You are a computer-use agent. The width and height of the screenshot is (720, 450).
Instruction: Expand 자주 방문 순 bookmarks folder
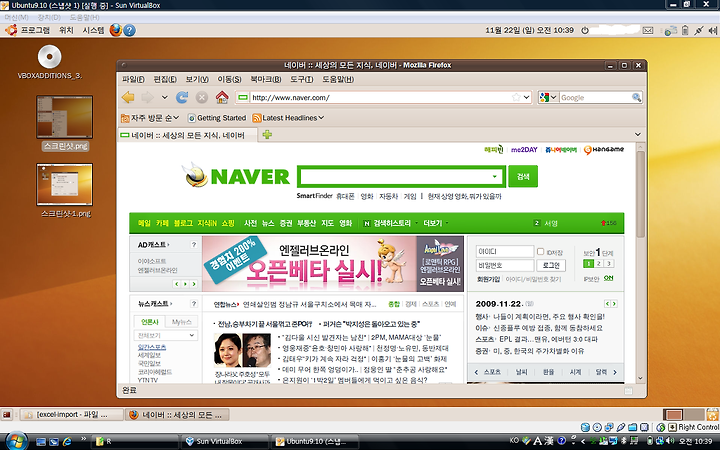(x=150, y=118)
